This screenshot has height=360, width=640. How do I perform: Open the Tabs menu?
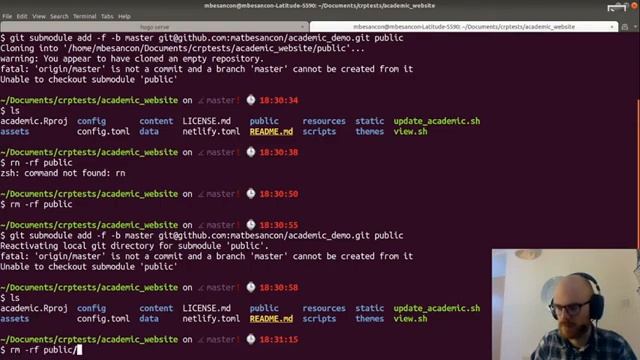(107, 16)
